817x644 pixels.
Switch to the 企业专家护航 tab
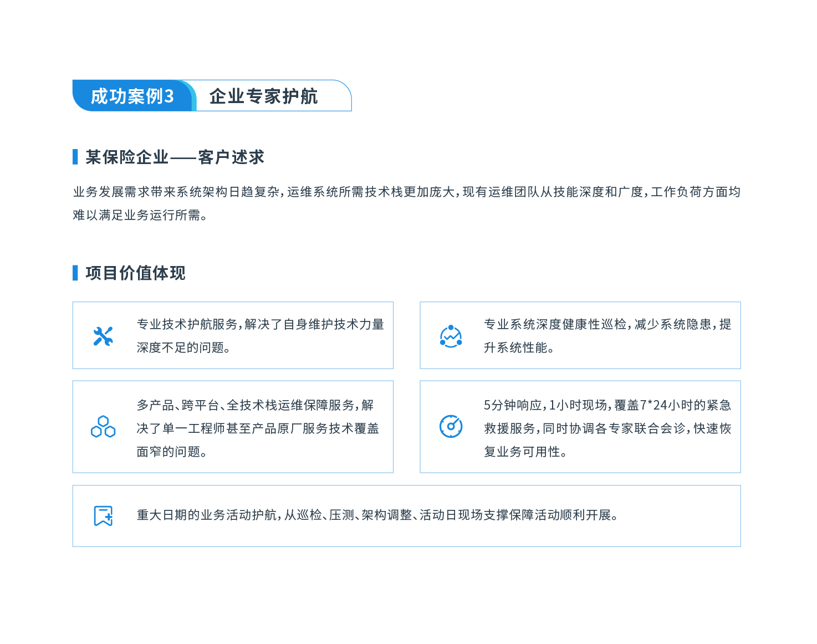click(263, 96)
